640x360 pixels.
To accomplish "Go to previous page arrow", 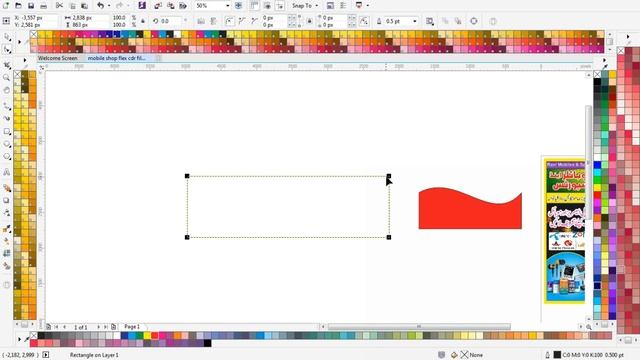I will (x=64, y=327).
